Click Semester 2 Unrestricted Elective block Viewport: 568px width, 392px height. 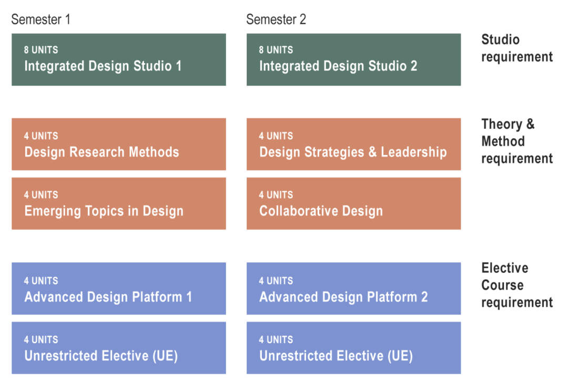[x=353, y=348]
